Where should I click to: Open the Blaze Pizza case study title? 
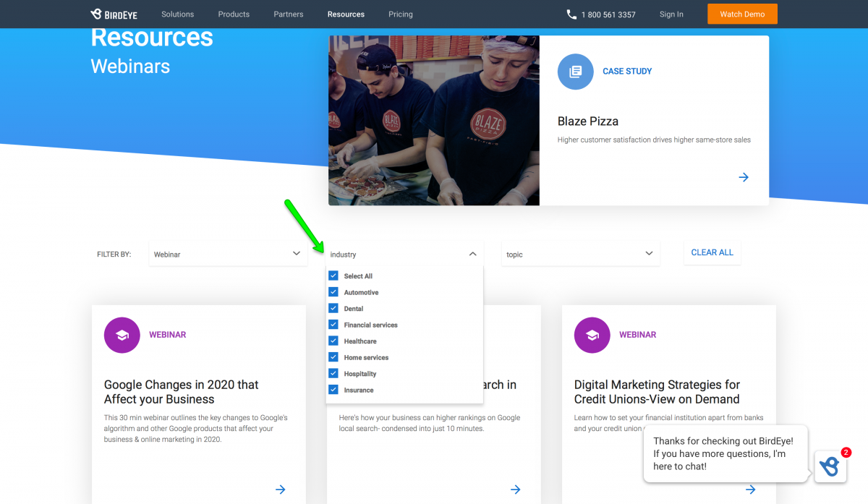pyautogui.click(x=588, y=121)
